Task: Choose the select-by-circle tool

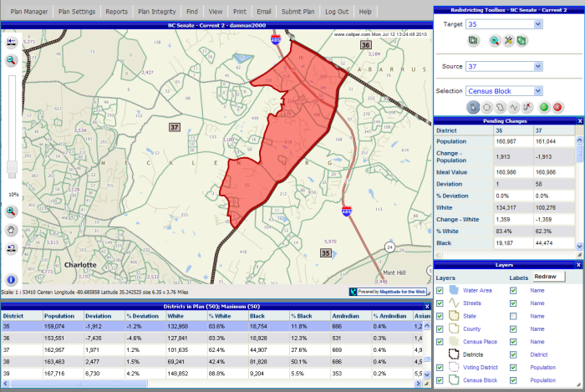Action: pyautogui.click(x=487, y=107)
